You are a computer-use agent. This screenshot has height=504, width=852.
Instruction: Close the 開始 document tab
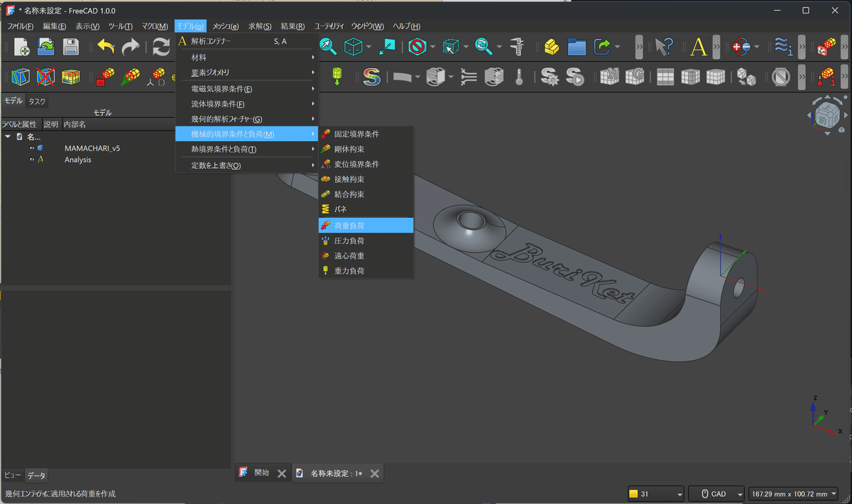[281, 473]
